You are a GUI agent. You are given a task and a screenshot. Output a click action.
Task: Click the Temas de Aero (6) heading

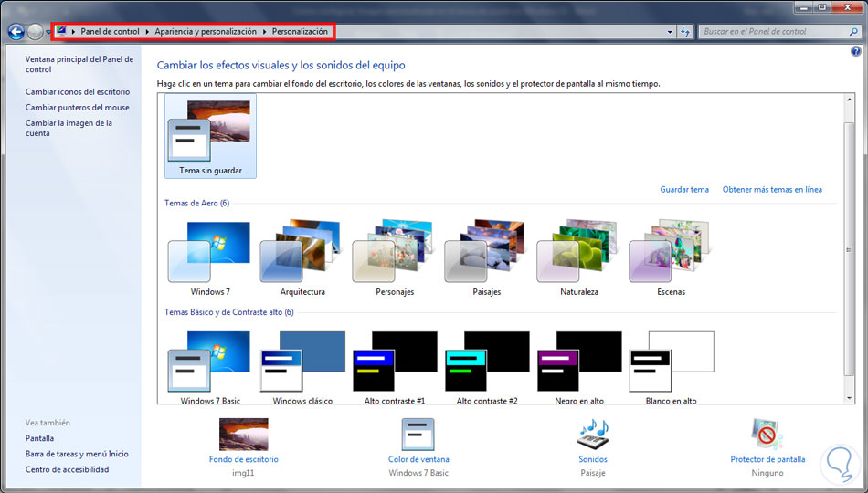click(196, 203)
